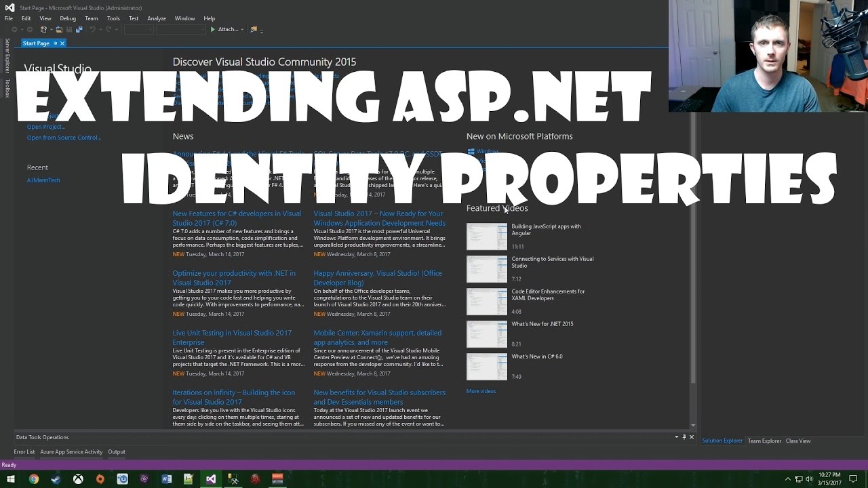Open Live Unit Testing article link
Image resolution: width=868 pixels, height=488 pixels.
pyautogui.click(x=232, y=338)
